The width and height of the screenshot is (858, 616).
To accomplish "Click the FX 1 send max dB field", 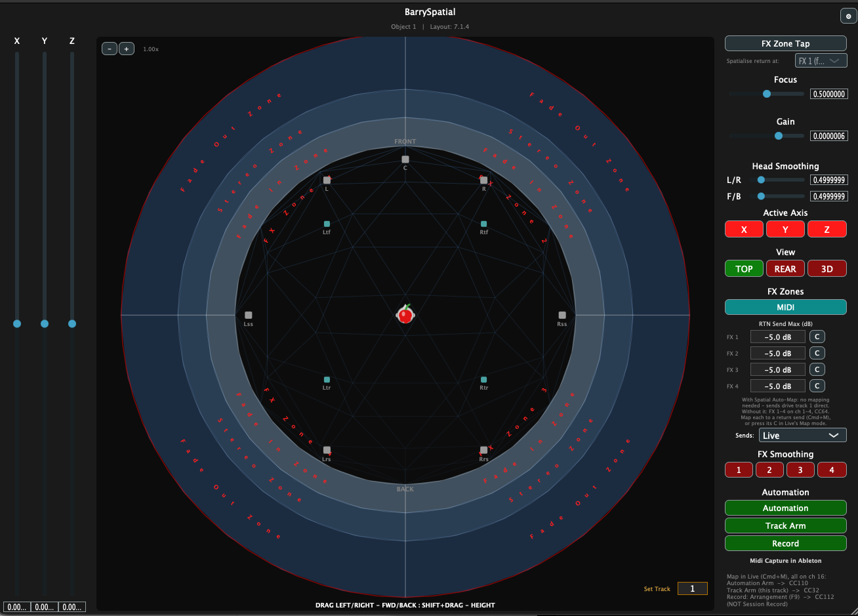I will click(778, 337).
